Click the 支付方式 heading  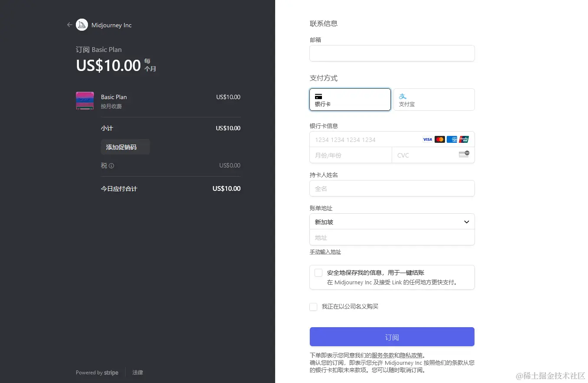click(324, 78)
